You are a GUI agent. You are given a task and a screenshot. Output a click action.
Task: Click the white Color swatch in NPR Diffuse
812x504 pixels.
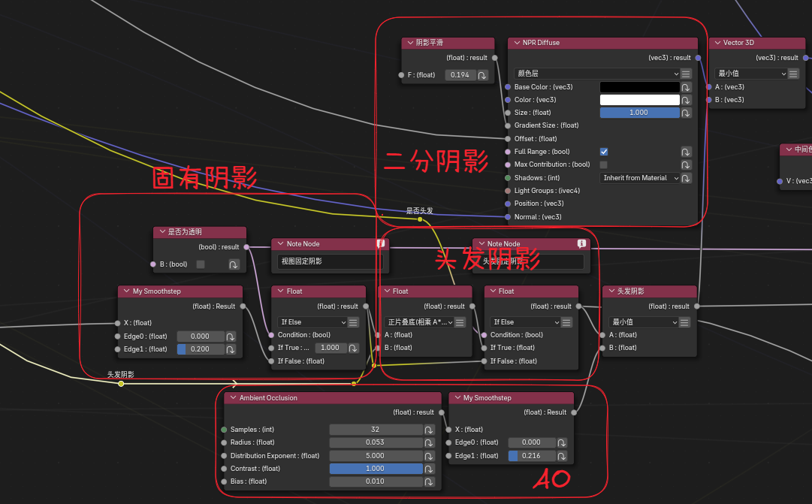[x=639, y=100]
